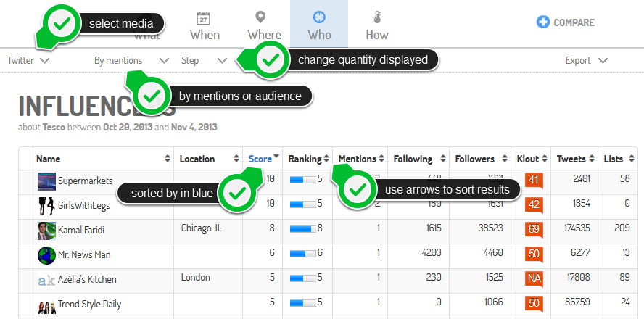Click the date Nov 4, 2013

(x=194, y=128)
